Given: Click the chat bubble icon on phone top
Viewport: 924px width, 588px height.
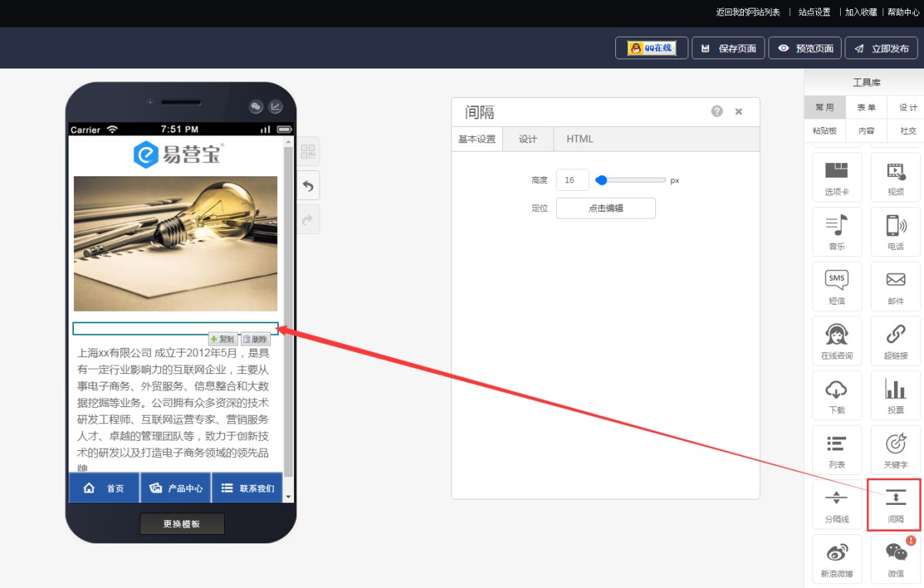Looking at the screenshot, I should pos(256,107).
